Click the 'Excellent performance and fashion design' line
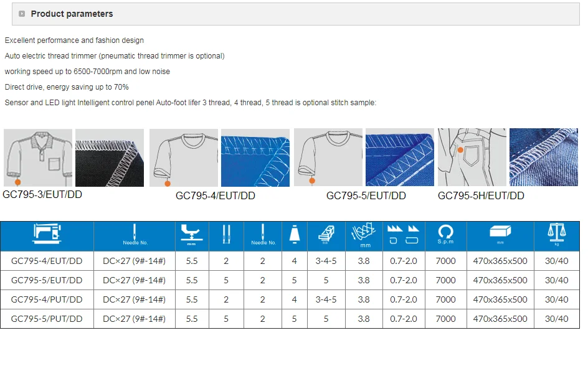This screenshot has height=381, width=588. 74,40
